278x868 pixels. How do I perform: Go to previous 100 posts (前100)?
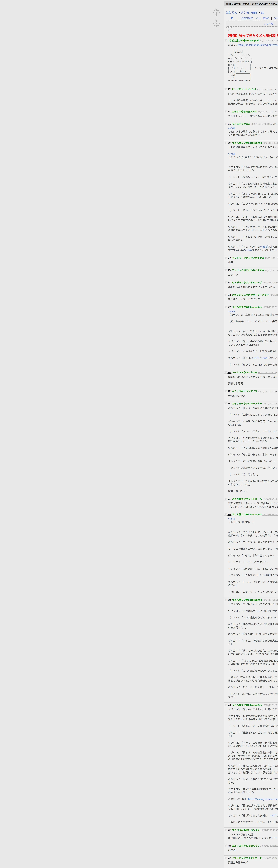click(266, 18)
